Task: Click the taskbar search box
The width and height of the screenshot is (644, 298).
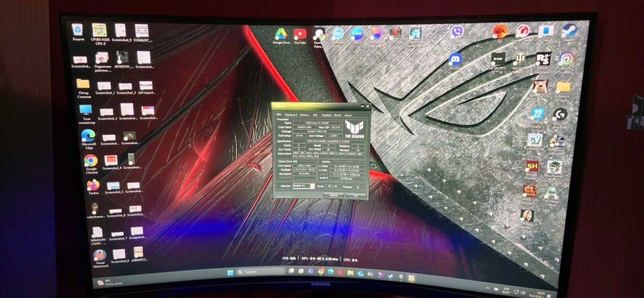Action: [x=261, y=272]
